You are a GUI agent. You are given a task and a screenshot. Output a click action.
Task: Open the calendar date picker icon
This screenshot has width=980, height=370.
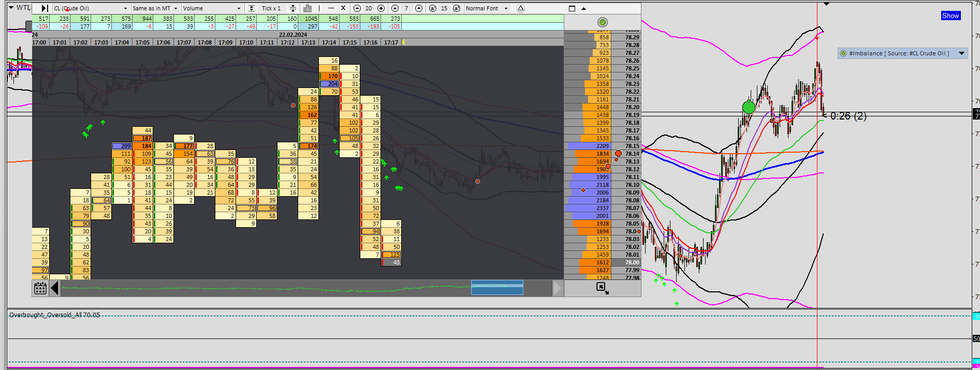point(40,288)
